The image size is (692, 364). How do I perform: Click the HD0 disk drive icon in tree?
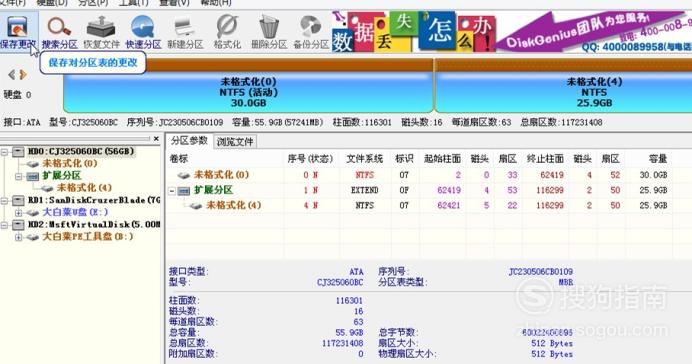coord(18,151)
